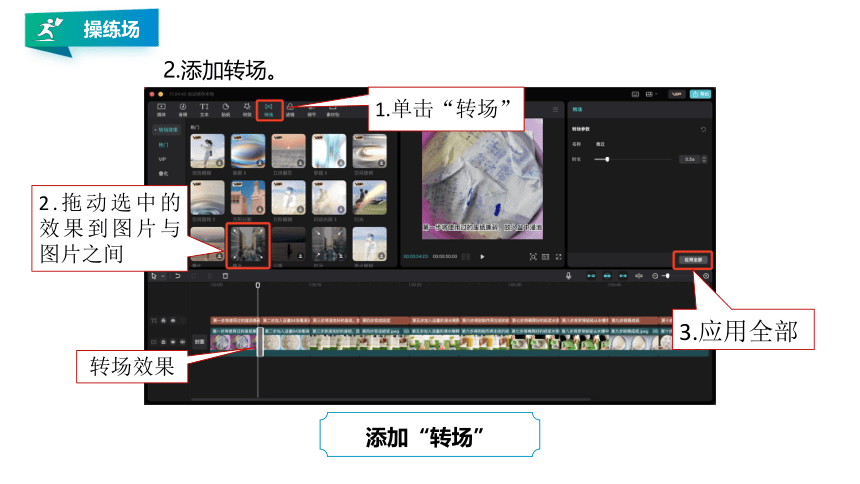Click the blue export button
Screen dimensions: 860x484
(x=700, y=94)
